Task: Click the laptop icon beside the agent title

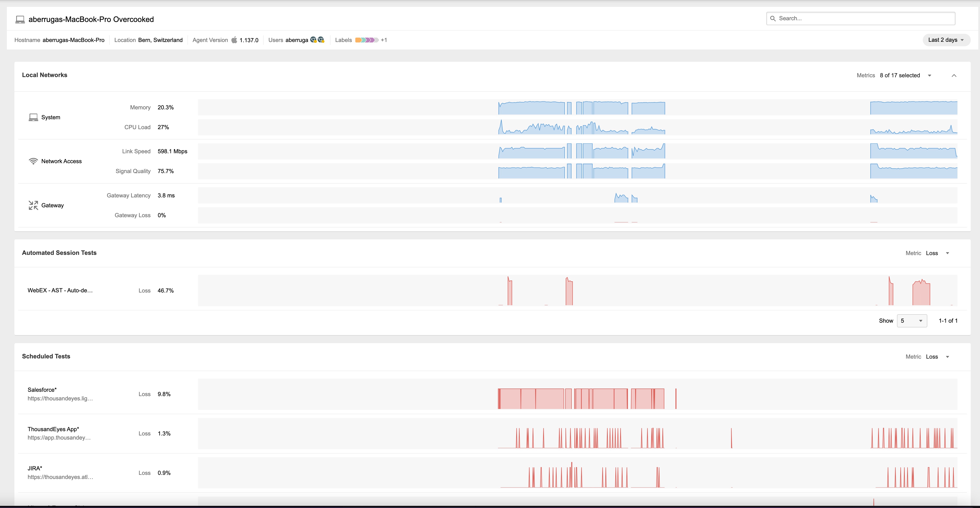Action: point(20,19)
